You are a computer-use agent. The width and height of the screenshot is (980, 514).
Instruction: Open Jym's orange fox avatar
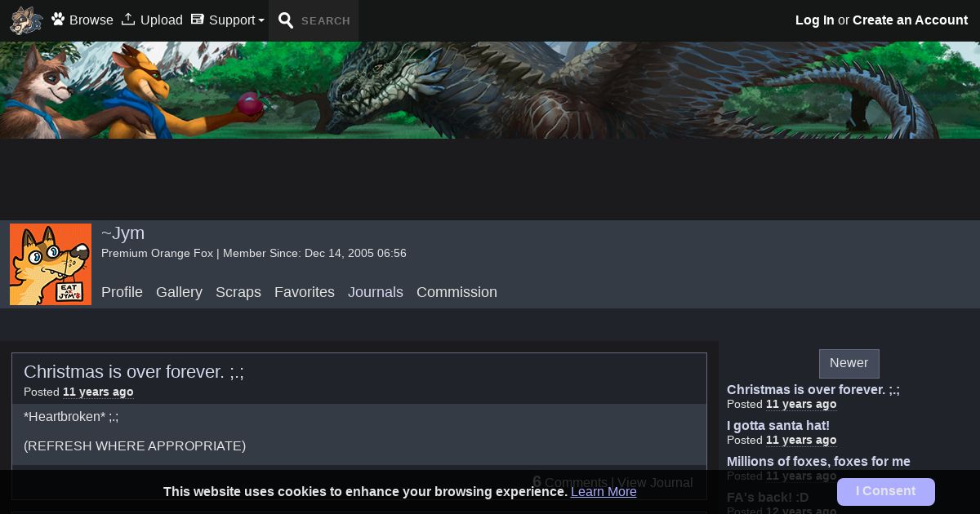click(51, 264)
